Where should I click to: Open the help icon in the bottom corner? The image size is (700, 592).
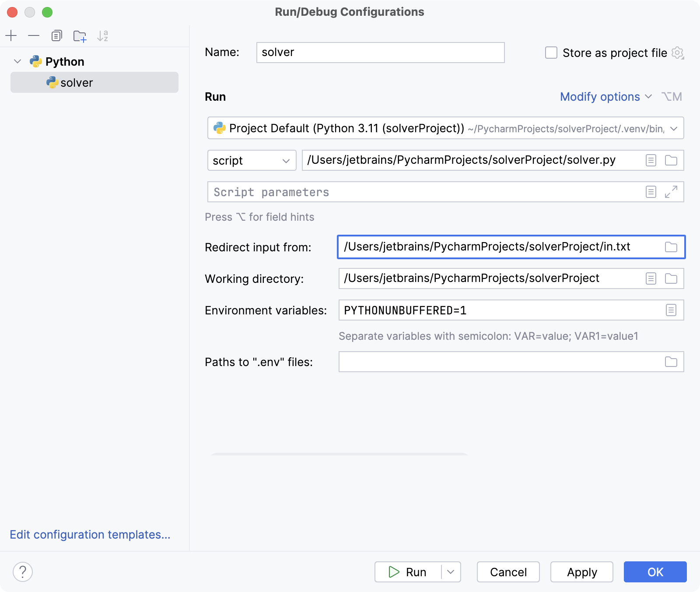click(x=23, y=571)
